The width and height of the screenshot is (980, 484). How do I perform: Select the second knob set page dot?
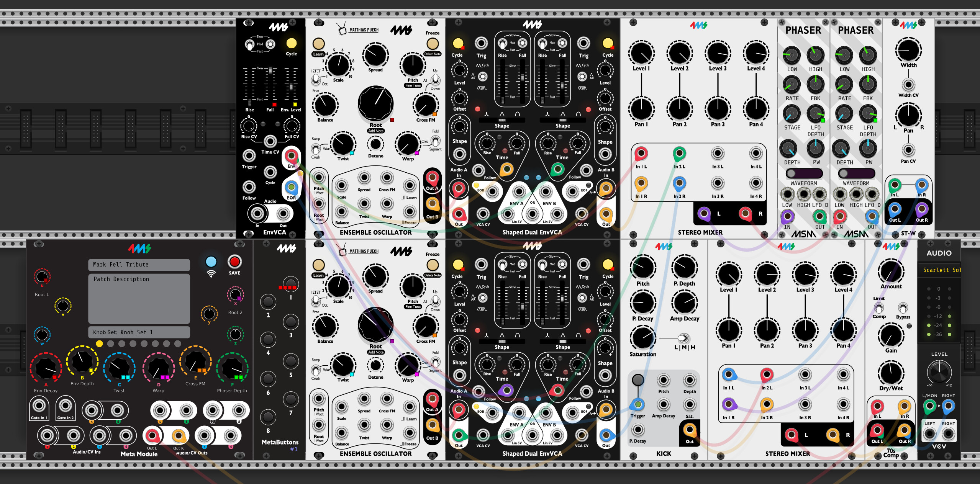(111, 344)
